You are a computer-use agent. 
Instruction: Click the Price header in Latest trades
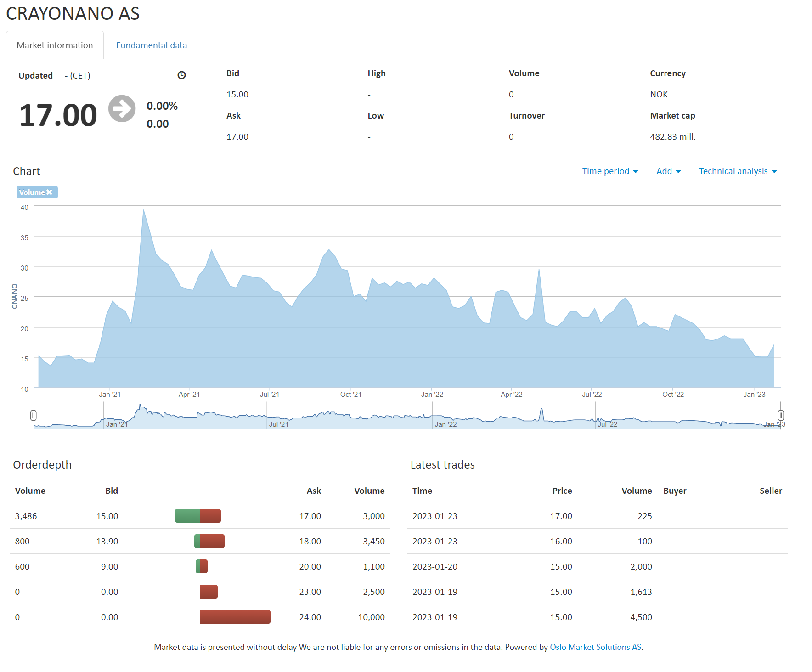point(562,491)
